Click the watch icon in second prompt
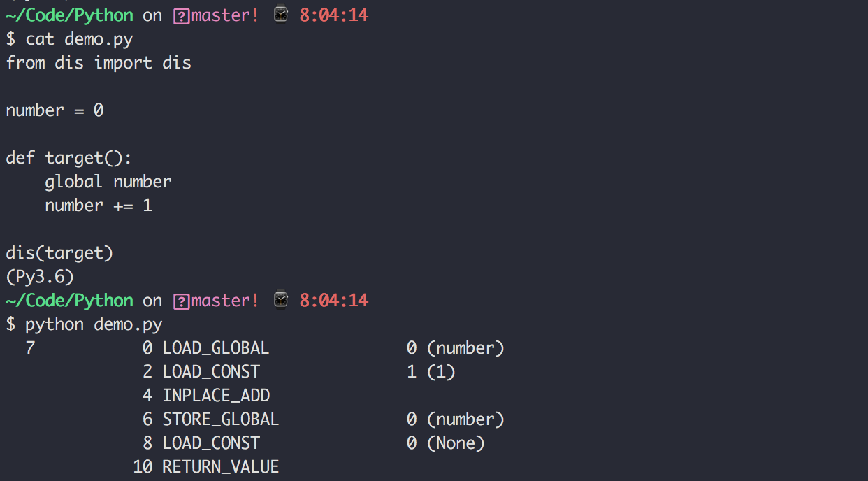This screenshot has height=481, width=868. (x=281, y=300)
